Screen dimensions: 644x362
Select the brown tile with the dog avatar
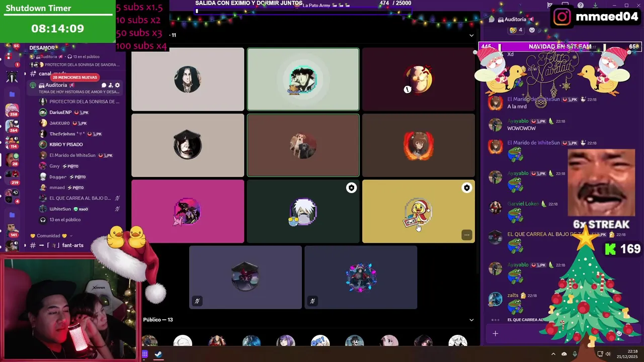pyautogui.click(x=303, y=145)
